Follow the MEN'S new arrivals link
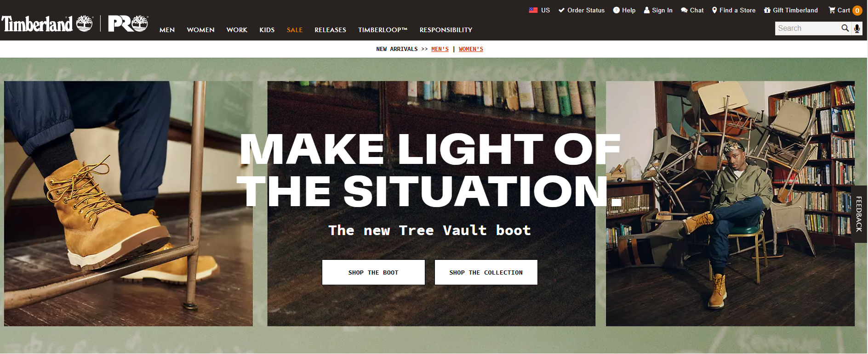The width and height of the screenshot is (868, 354). coord(440,49)
